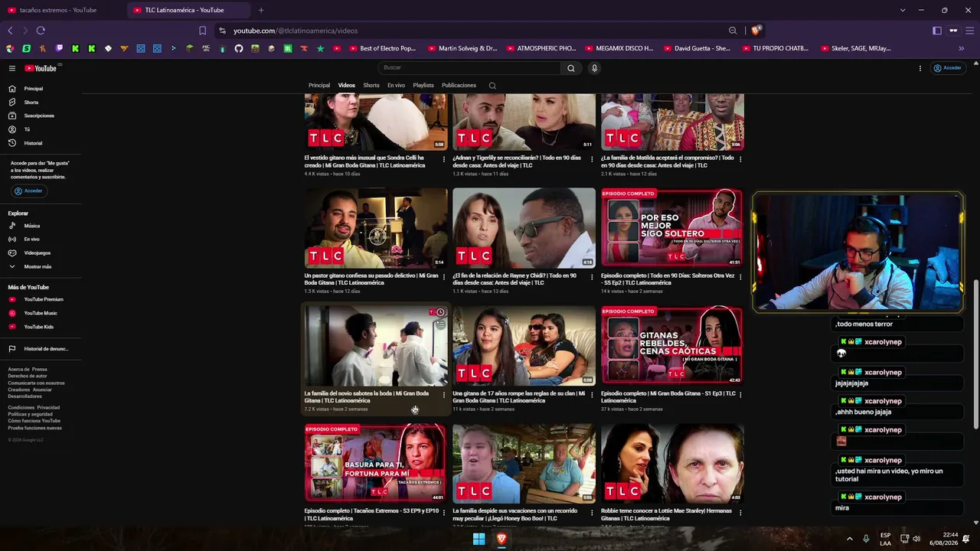Viewport: 980px width, 551px height.
Task: Show hidden system tray icons
Action: 849,539
